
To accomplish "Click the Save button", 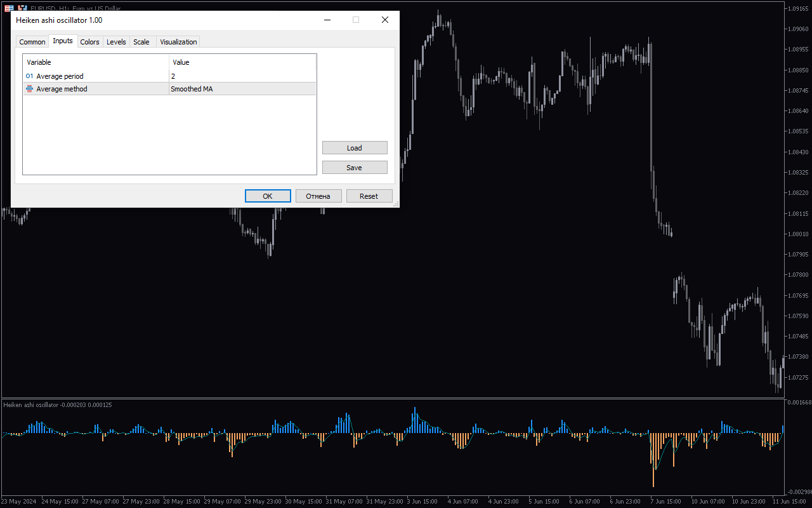I will pyautogui.click(x=355, y=168).
